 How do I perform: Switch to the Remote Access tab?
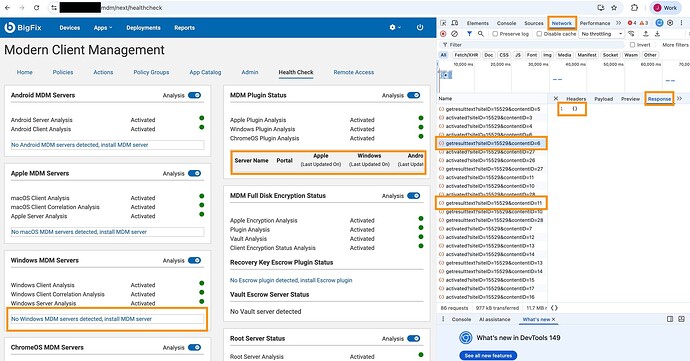pyautogui.click(x=354, y=72)
